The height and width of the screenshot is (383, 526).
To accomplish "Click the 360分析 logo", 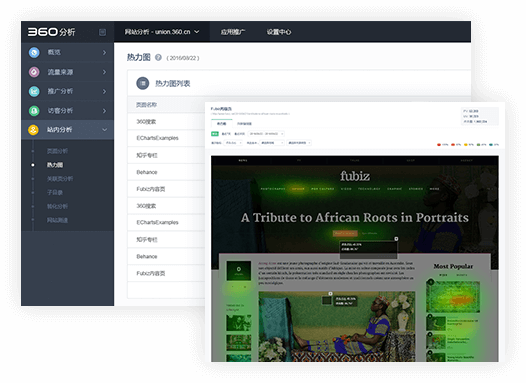I will 51,32.
